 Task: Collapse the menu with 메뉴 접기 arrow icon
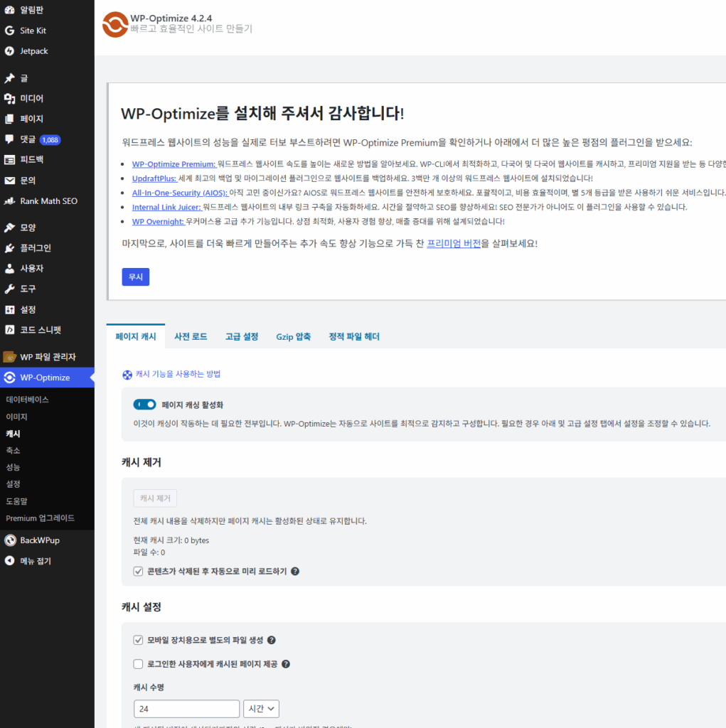[9, 561]
